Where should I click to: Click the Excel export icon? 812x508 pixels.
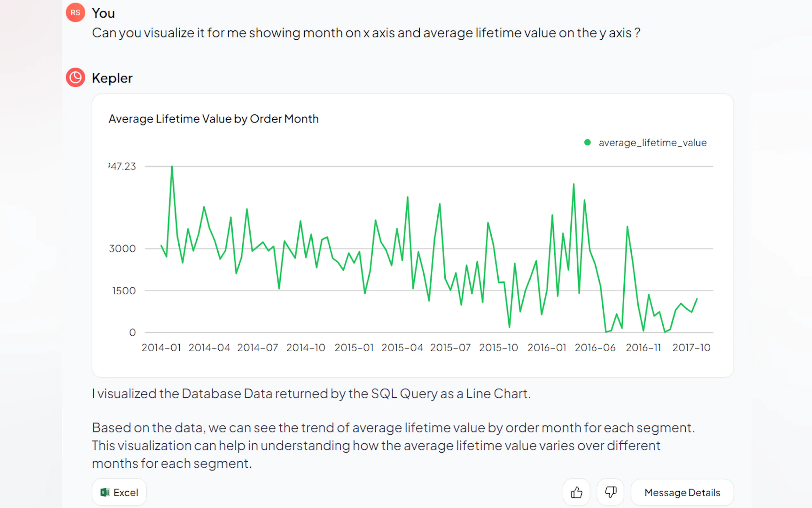click(x=105, y=492)
